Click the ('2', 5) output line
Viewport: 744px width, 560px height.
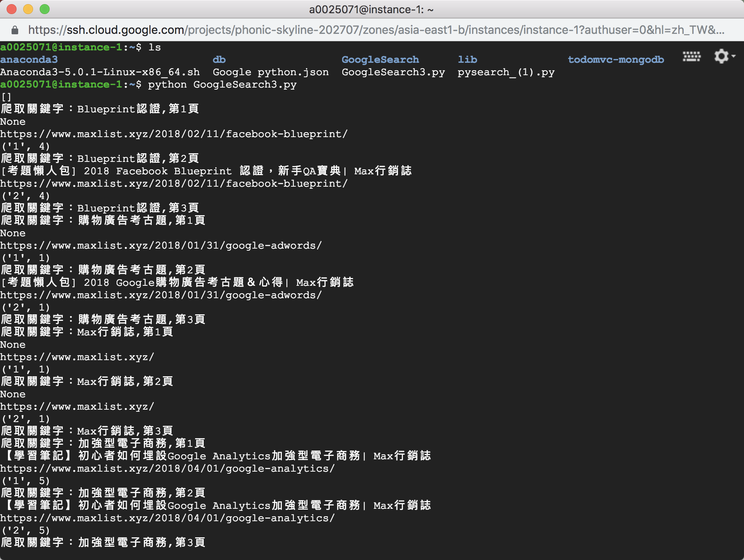coord(25,531)
